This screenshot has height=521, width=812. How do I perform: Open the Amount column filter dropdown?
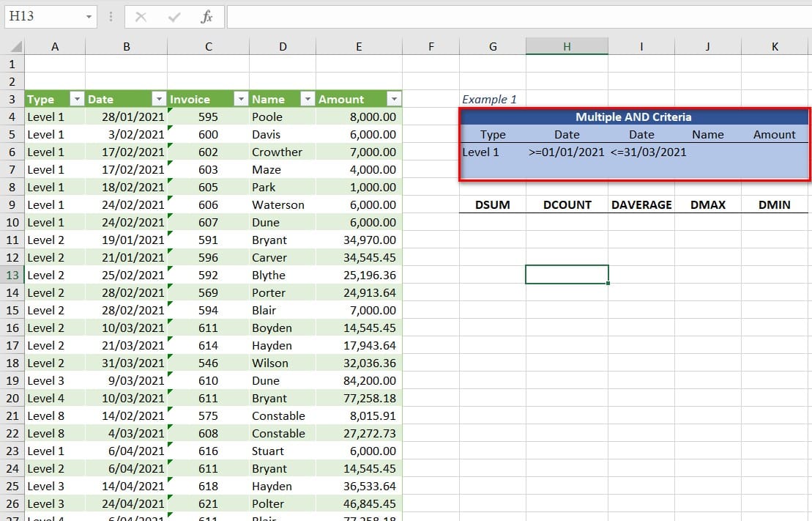pos(394,100)
